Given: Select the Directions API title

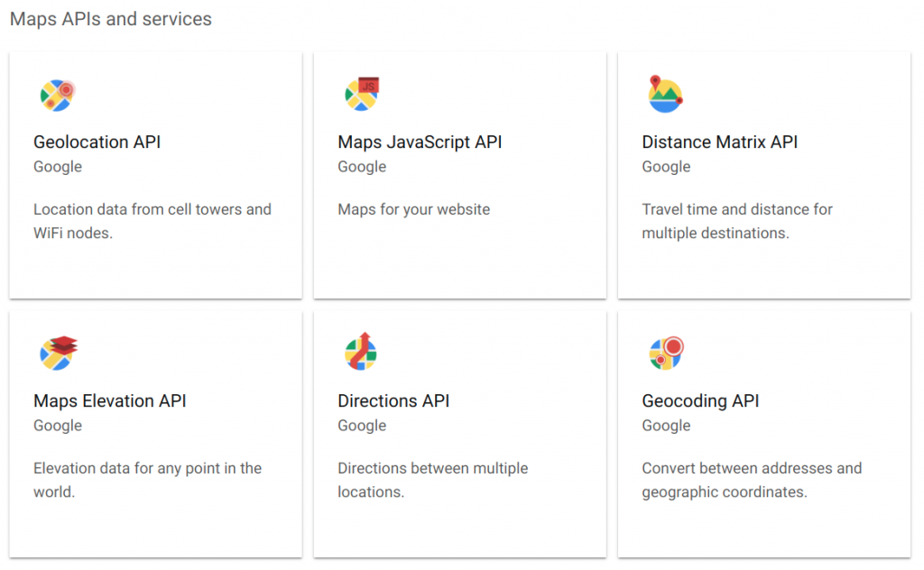Looking at the screenshot, I should tap(393, 400).
